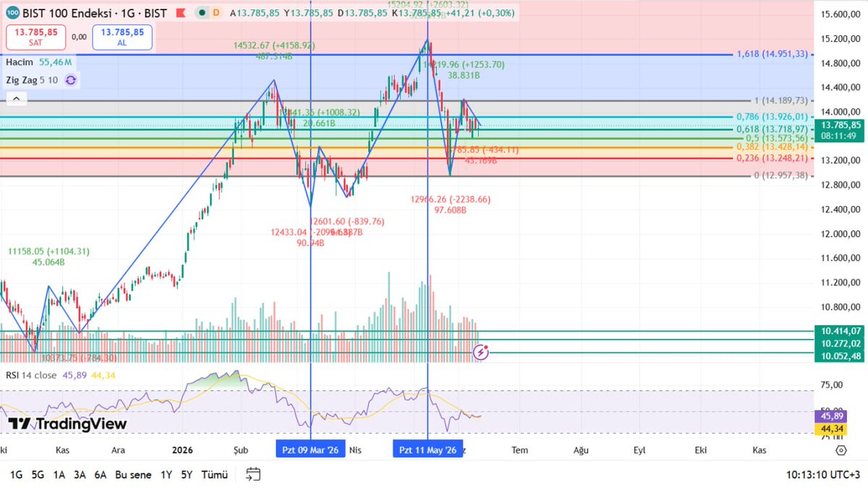The height and width of the screenshot is (488, 868).
Task: Click the AL buy button
Action: coord(122,38)
